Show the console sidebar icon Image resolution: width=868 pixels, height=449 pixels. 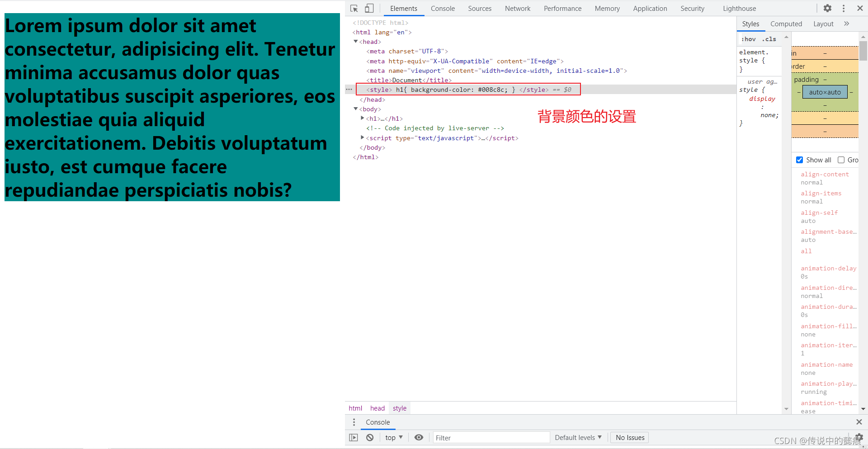point(354,438)
